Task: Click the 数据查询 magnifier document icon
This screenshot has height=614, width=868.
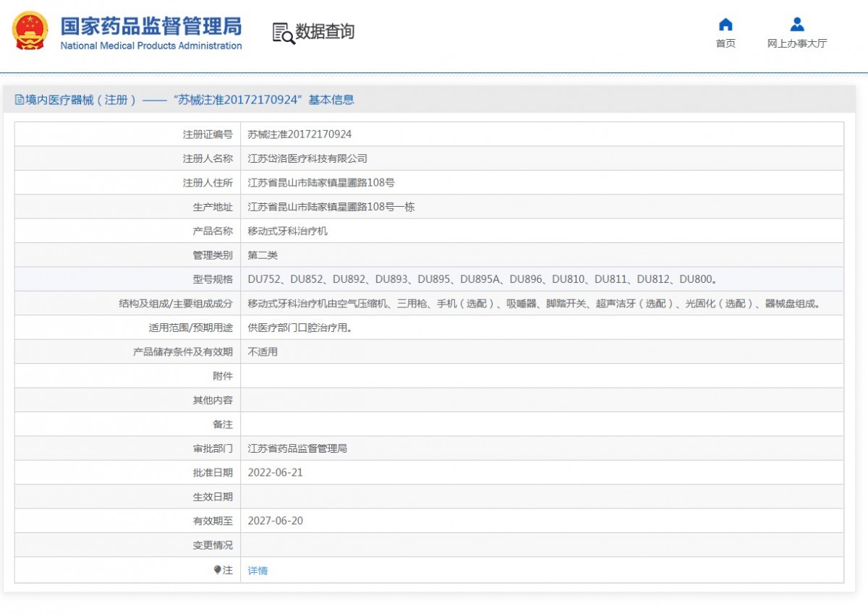Action: [x=283, y=33]
